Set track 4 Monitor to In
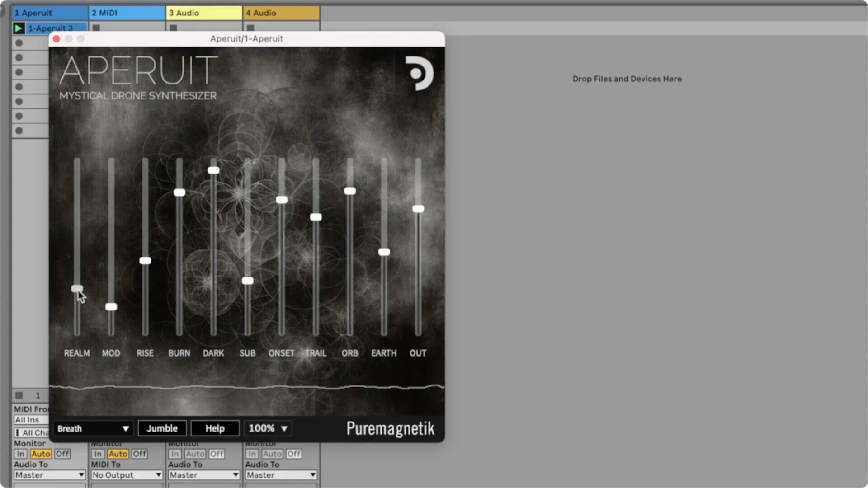 click(252, 454)
